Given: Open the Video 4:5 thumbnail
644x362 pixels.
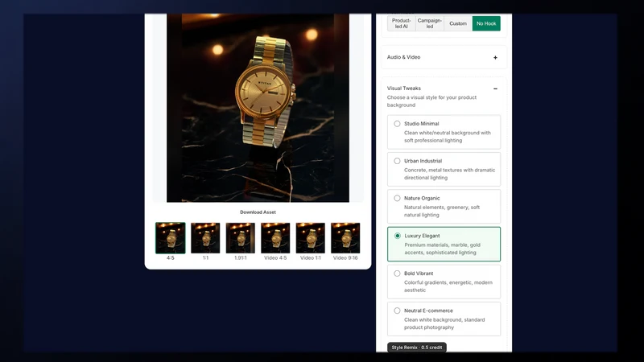Looking at the screenshot, I should click(x=275, y=238).
